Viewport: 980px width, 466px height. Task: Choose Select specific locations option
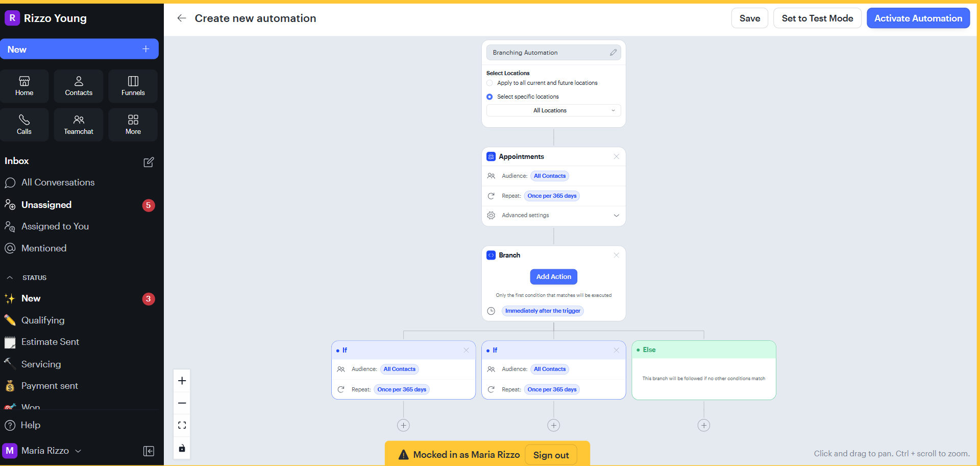coord(489,97)
